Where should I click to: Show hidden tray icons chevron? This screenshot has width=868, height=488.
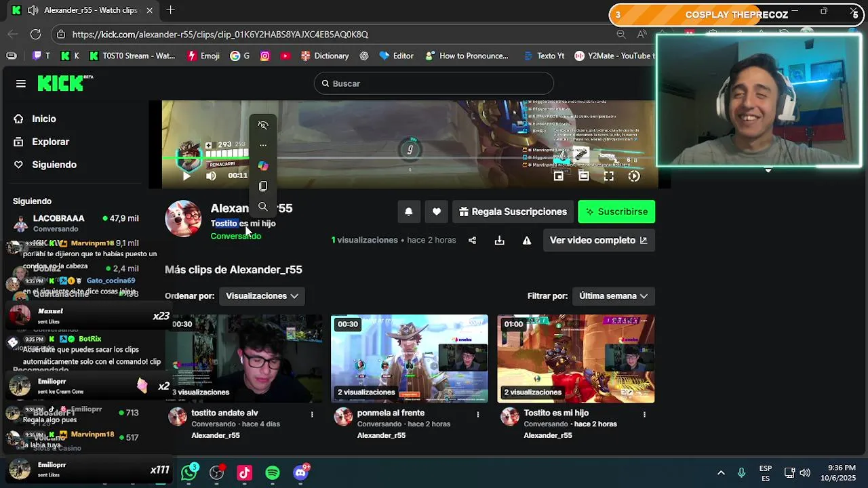(721, 472)
